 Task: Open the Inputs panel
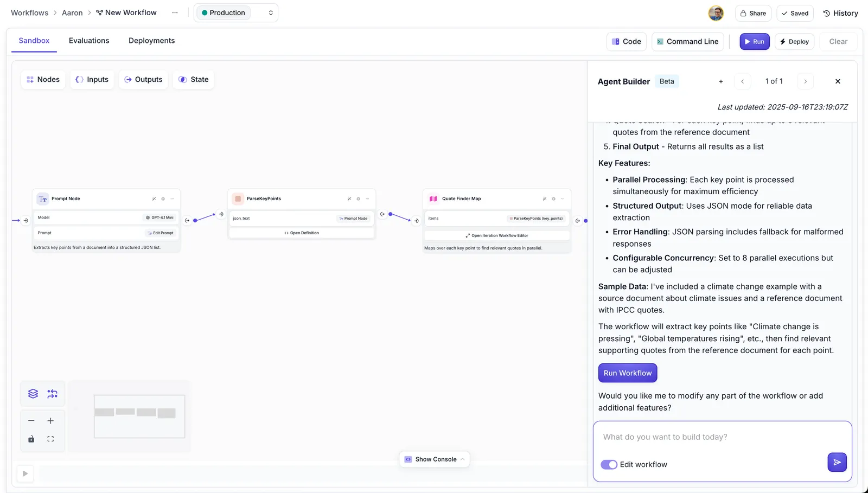click(92, 80)
